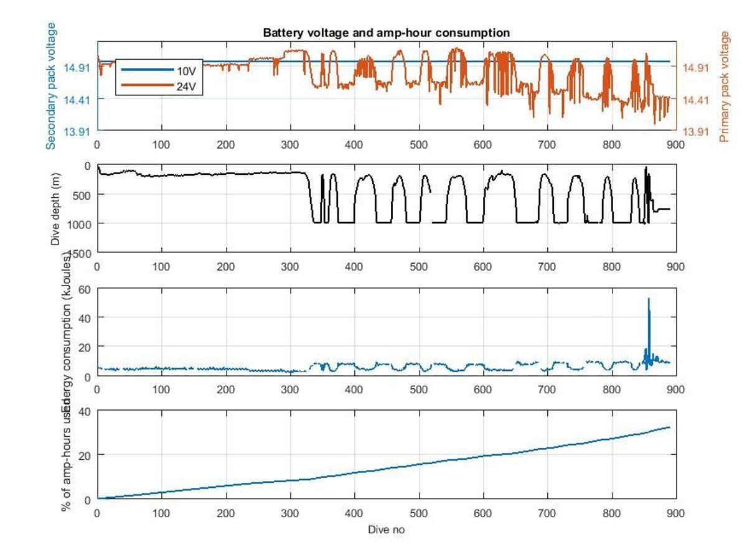This screenshot has width=747, height=560.
Task: Select the "Dive no" x-axis label
Action: 386,530
